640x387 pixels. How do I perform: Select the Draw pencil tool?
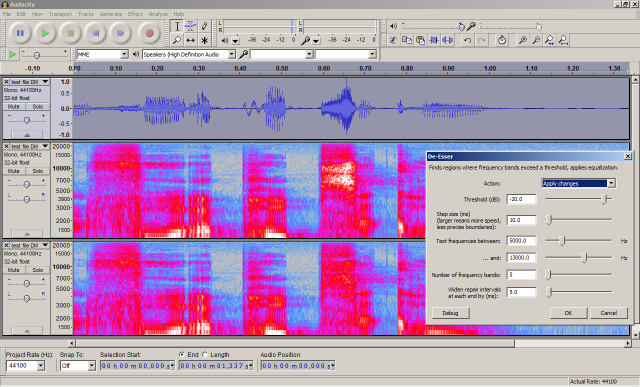[204, 27]
